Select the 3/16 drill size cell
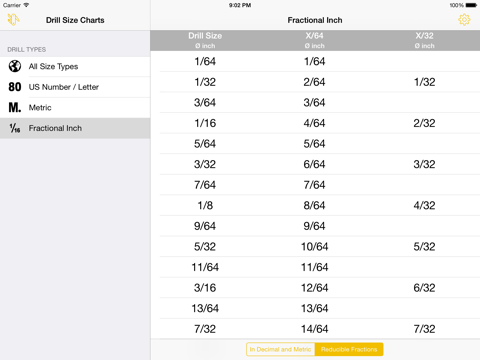Image resolution: width=480 pixels, height=360 pixels. [x=205, y=288]
